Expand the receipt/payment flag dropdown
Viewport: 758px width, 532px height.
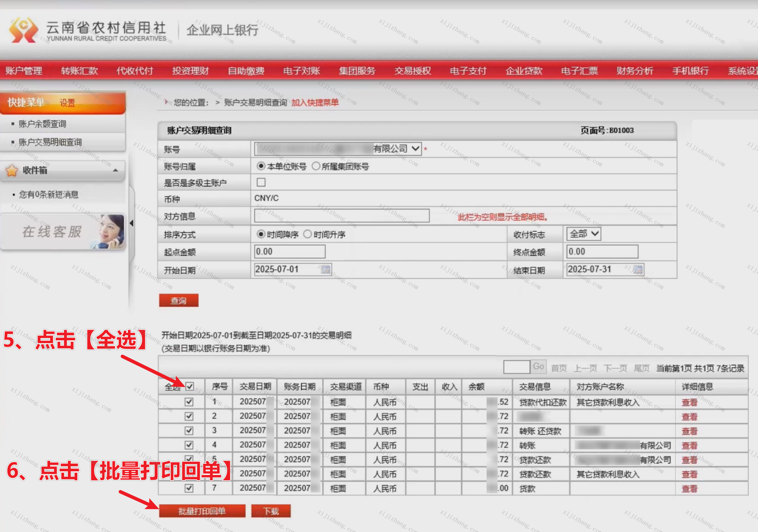(x=583, y=234)
